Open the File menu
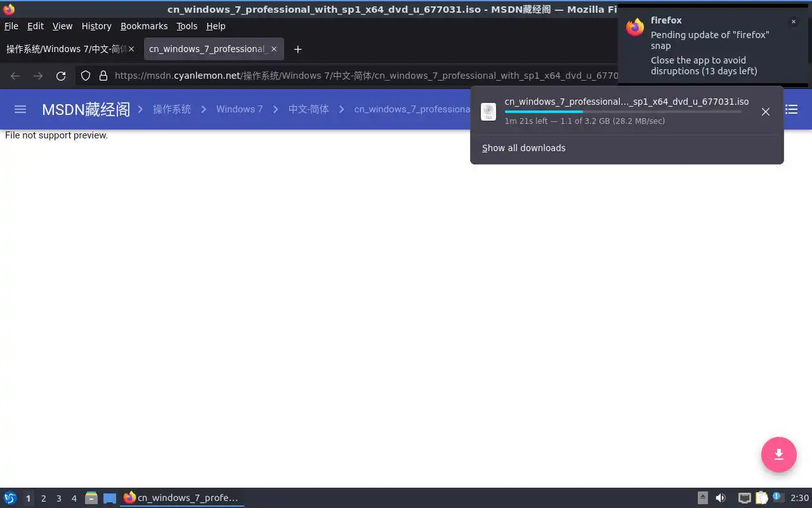Screen dimensions: 812x508 11,26
